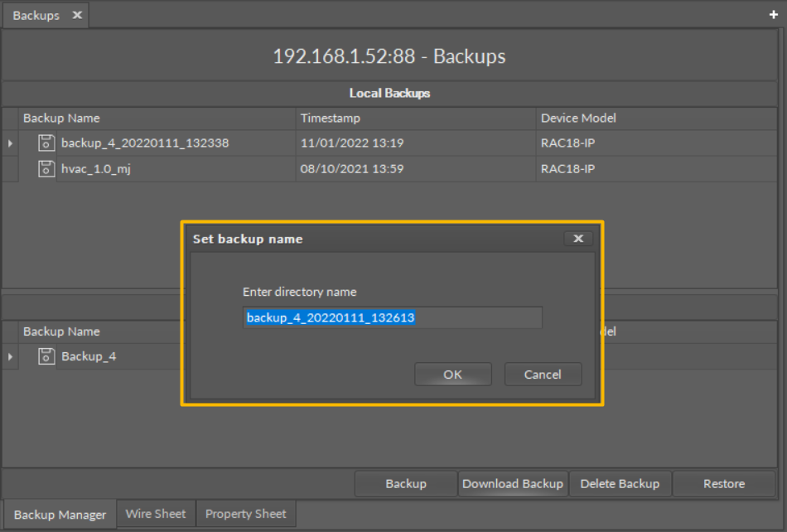This screenshot has height=532, width=787.
Task: Confirm the backup name with OK
Action: tap(452, 374)
